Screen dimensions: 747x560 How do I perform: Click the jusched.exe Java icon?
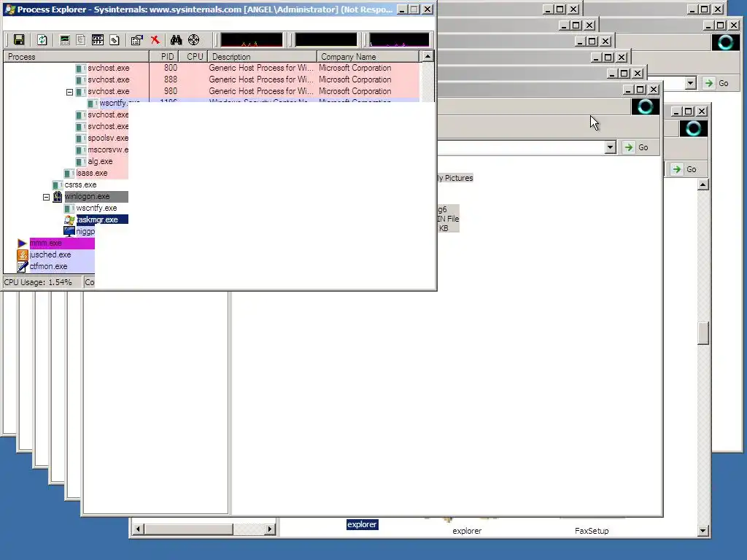tap(23, 254)
